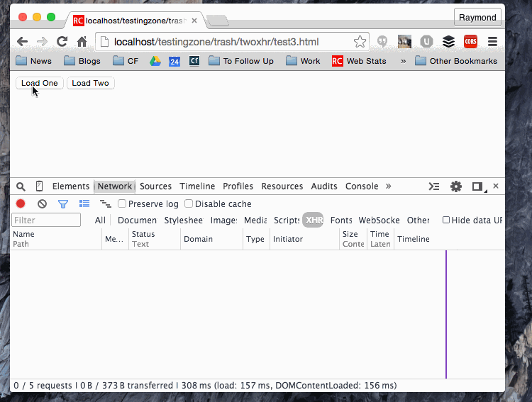Filter requests by Fonts

pyautogui.click(x=341, y=220)
